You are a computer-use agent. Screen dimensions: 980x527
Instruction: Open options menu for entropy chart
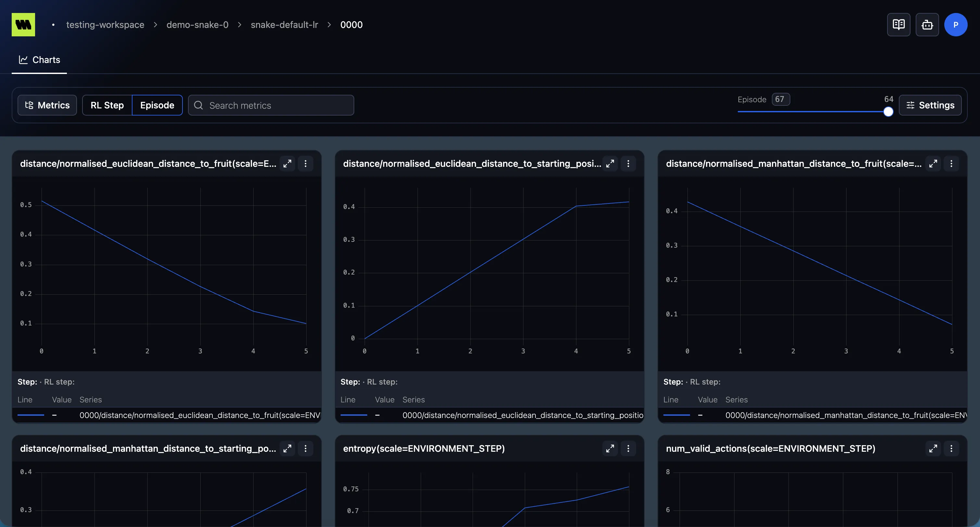(628, 449)
